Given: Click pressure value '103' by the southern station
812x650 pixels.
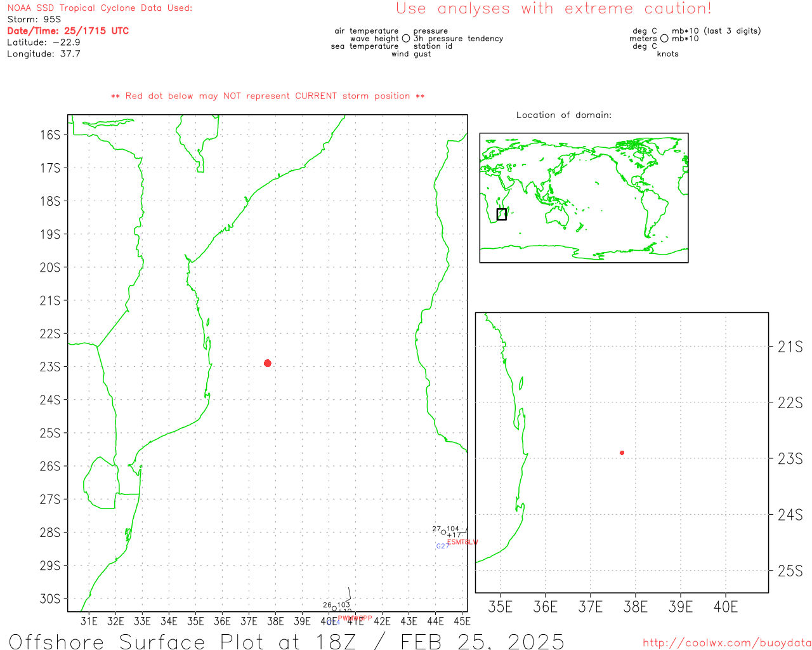Looking at the screenshot, I should [344, 605].
